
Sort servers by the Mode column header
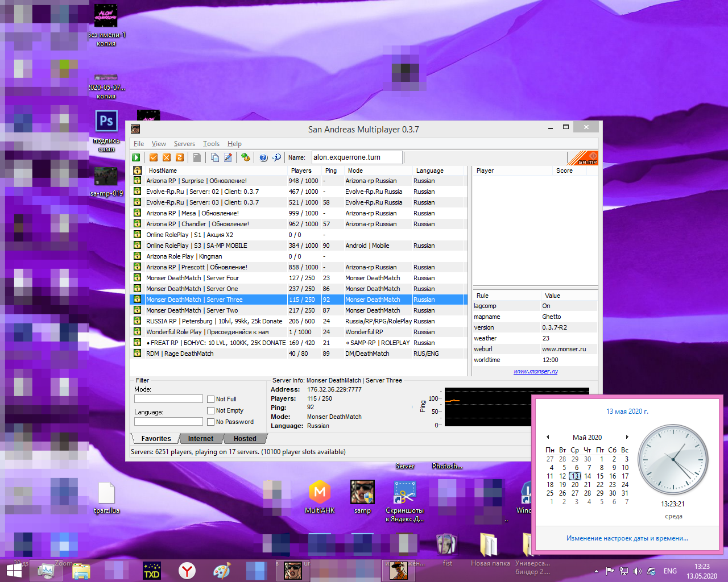[x=379, y=171]
